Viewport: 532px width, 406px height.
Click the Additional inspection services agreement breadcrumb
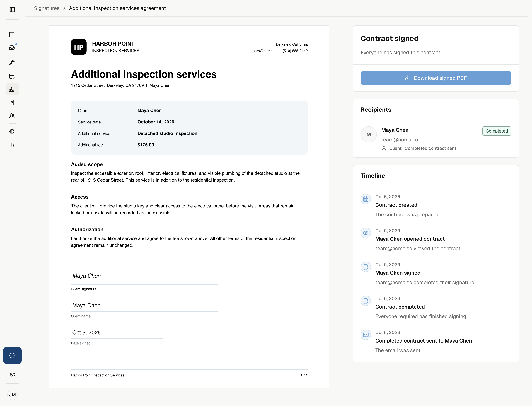tap(117, 8)
